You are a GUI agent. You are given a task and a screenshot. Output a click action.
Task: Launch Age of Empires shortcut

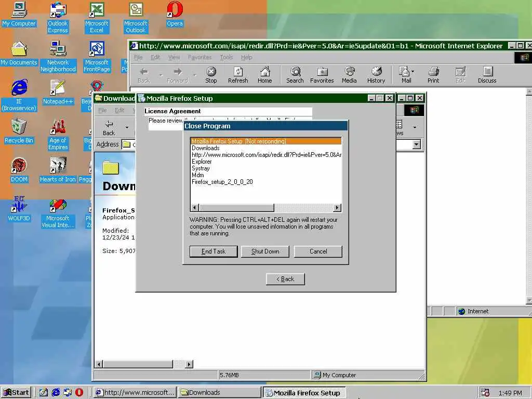pyautogui.click(x=58, y=135)
